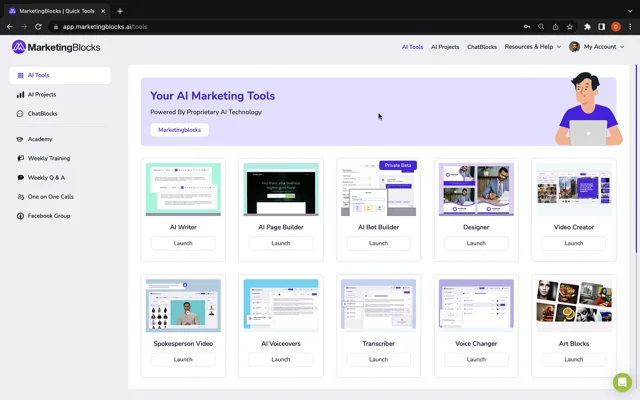Open ChatBlocks in top navigation

pyautogui.click(x=482, y=47)
